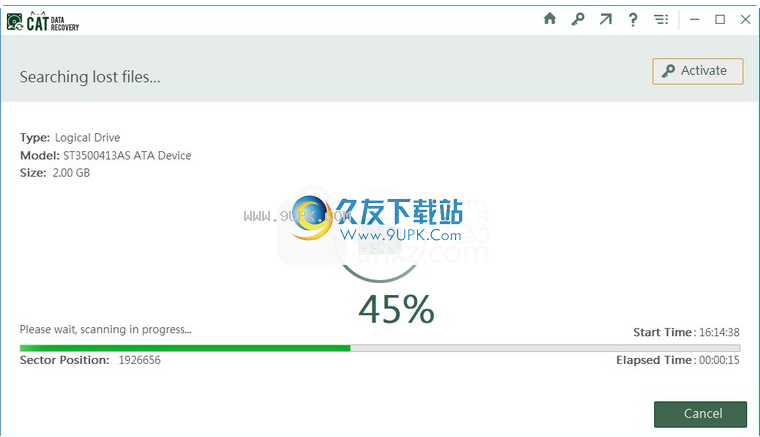Close the CAT Data Recovery window

[x=745, y=19]
